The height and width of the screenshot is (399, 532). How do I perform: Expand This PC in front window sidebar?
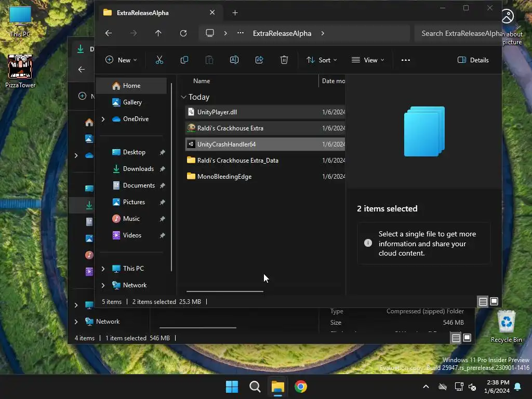[x=103, y=269]
